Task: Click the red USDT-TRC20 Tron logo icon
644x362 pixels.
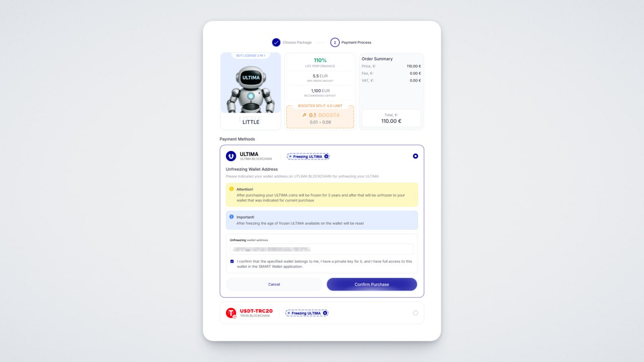Action: click(x=231, y=313)
